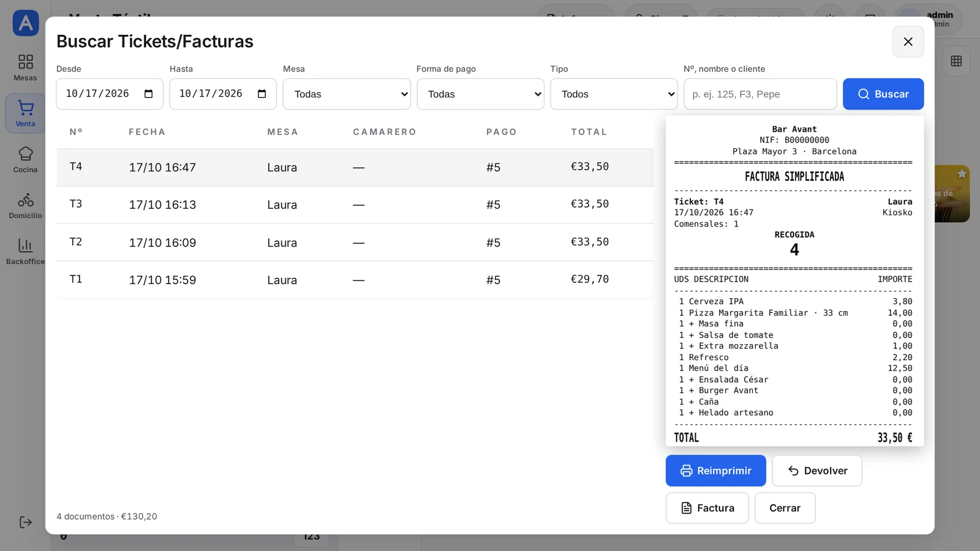Select ticket row T3
Image resolution: width=980 pixels, height=551 pixels.
[x=355, y=204]
